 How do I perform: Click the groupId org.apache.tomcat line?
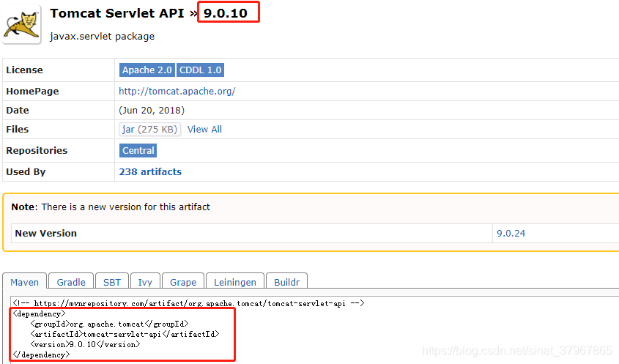[109, 324]
